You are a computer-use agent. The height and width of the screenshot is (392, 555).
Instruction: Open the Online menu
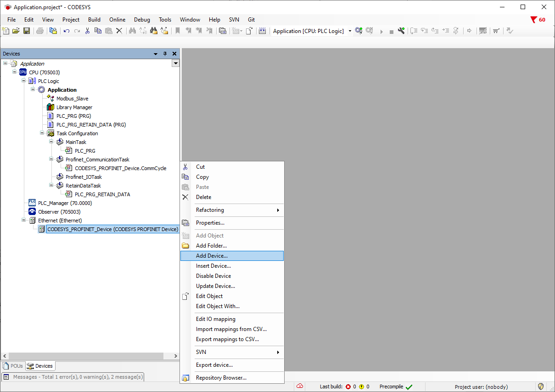(117, 20)
